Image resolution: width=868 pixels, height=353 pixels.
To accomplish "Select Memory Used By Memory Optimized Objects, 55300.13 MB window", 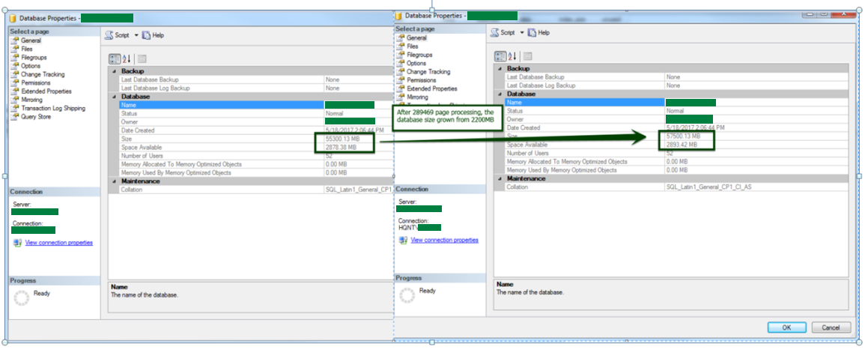I will point(255,173).
